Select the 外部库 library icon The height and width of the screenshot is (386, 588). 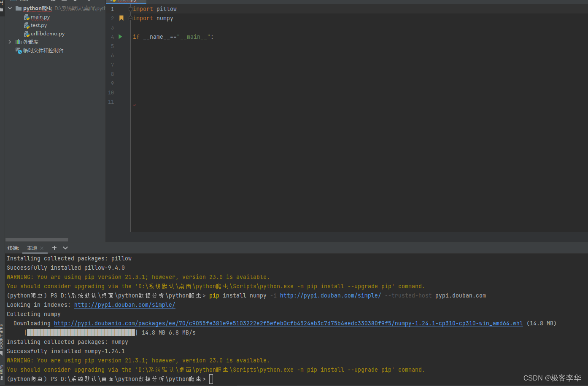click(x=19, y=42)
